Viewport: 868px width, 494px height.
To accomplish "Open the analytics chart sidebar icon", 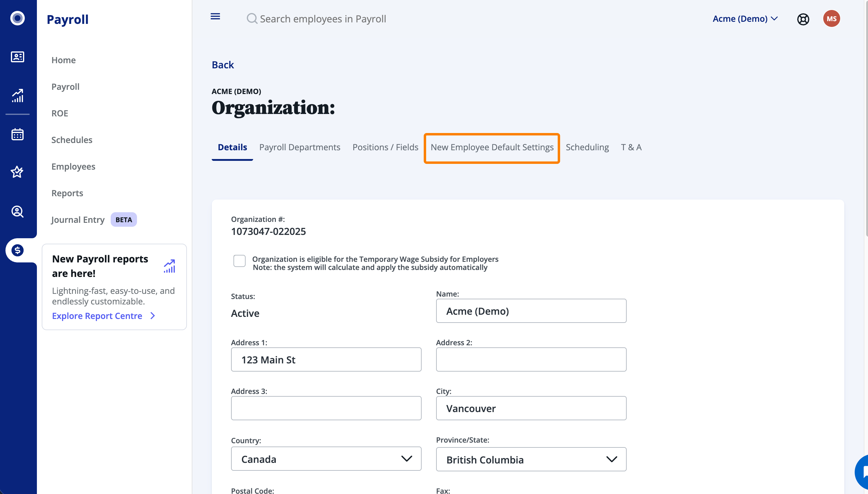I will (x=17, y=96).
